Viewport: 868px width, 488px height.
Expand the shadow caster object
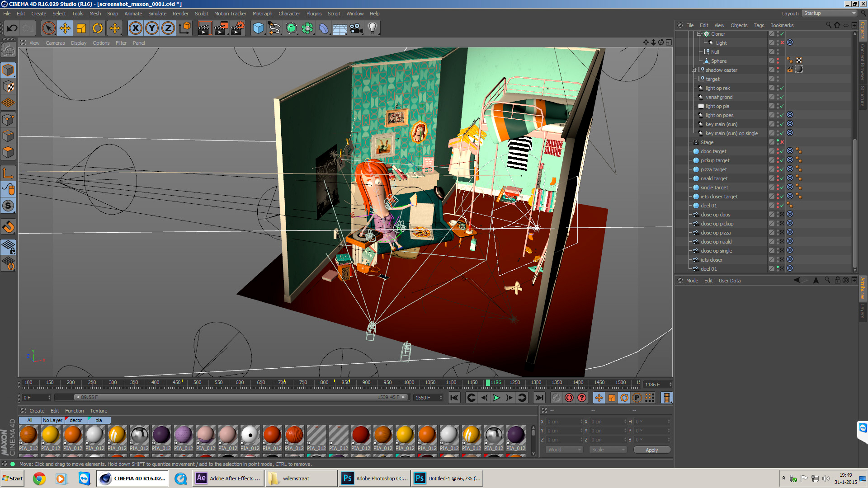click(x=694, y=70)
